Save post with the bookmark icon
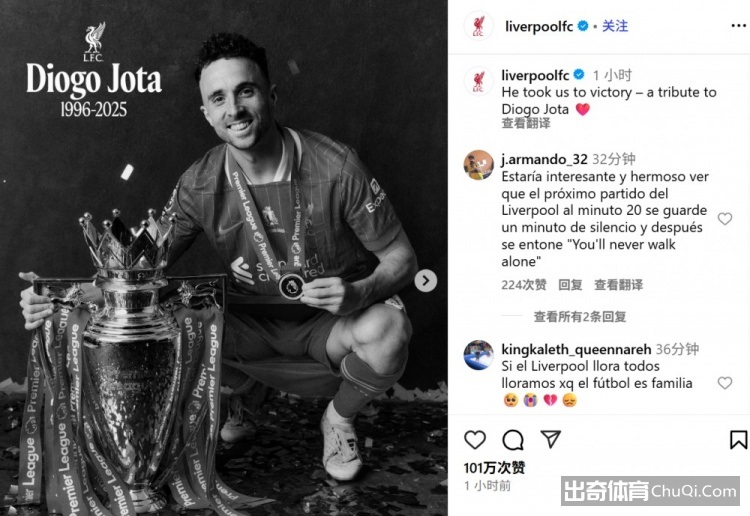The image size is (750, 516). click(x=738, y=440)
